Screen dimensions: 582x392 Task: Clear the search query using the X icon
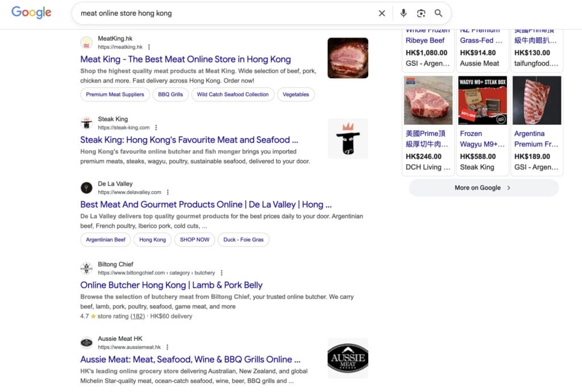pos(381,12)
